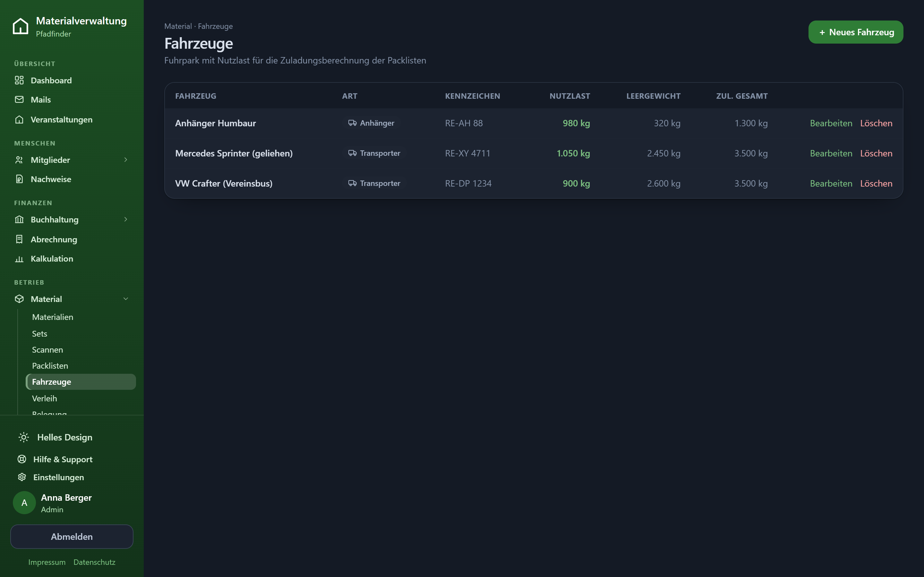The height and width of the screenshot is (577, 924).
Task: Click the Abrechnung receipt icon
Action: pyautogui.click(x=19, y=239)
